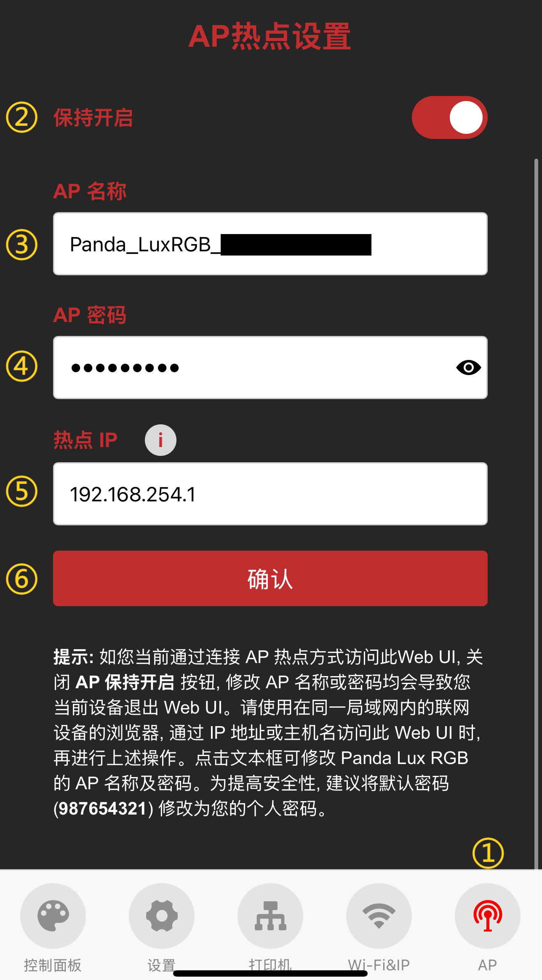The image size is (542, 980).
Task: Open the gear settings icon
Action: coord(162,916)
